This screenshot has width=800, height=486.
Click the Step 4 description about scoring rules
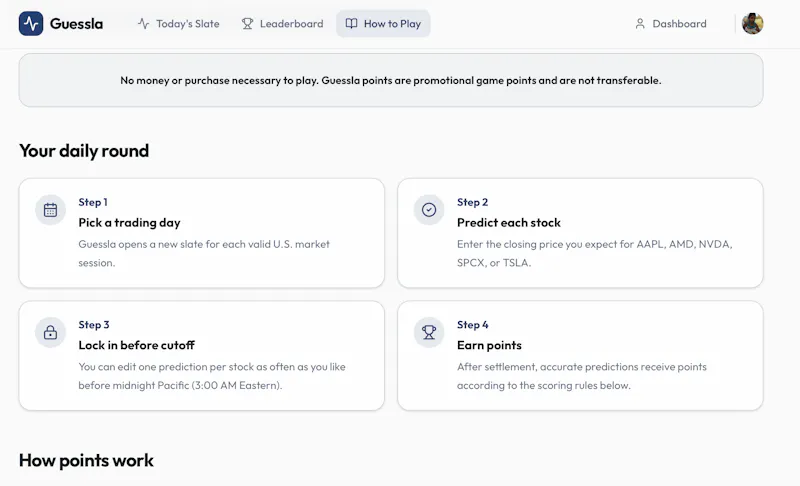tap(582, 376)
